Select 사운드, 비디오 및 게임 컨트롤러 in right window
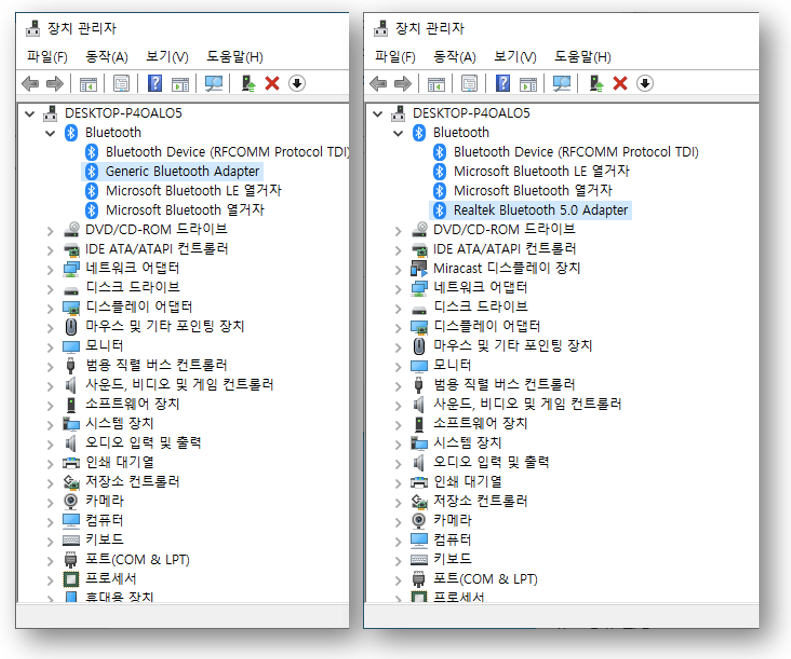791x659 pixels. point(528,404)
